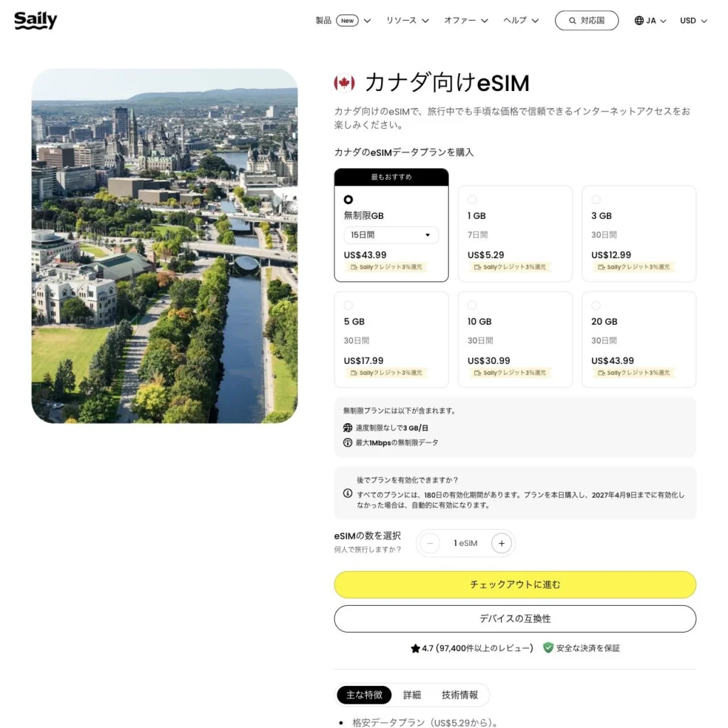728x728 pixels.
Task: Expand the ヘルプ menu
Action: pyautogui.click(x=521, y=21)
